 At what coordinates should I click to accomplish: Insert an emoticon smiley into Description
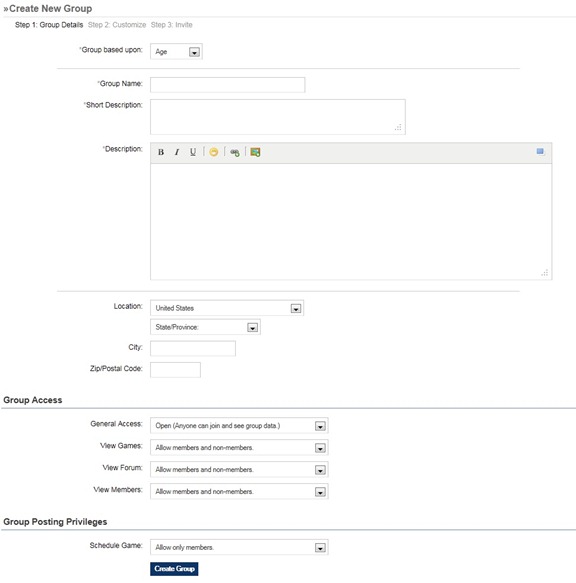[213, 152]
